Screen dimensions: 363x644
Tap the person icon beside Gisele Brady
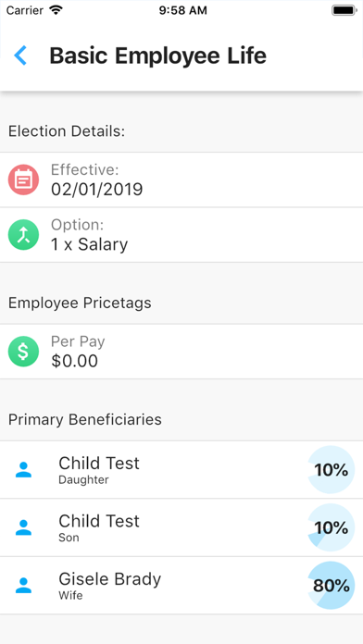(23, 586)
